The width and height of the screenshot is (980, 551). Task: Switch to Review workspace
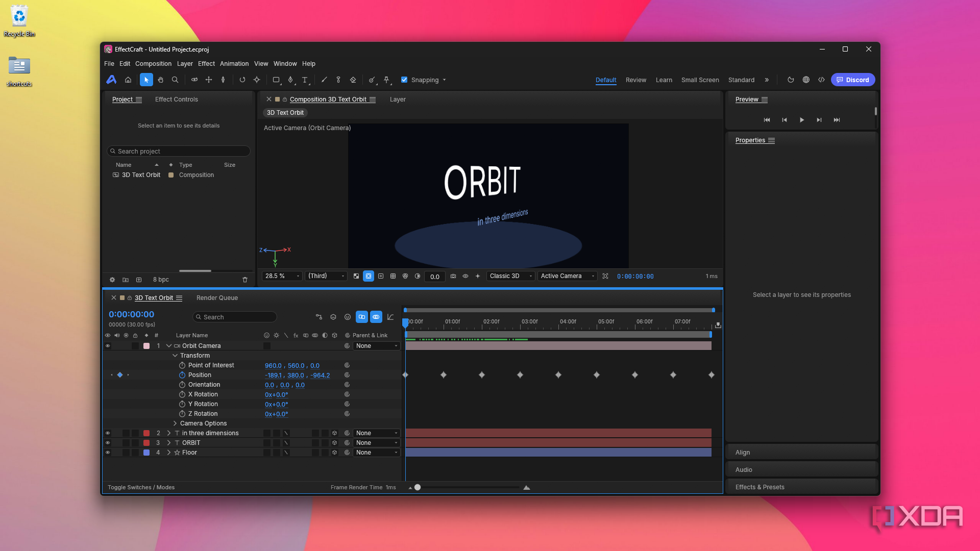[636, 80]
